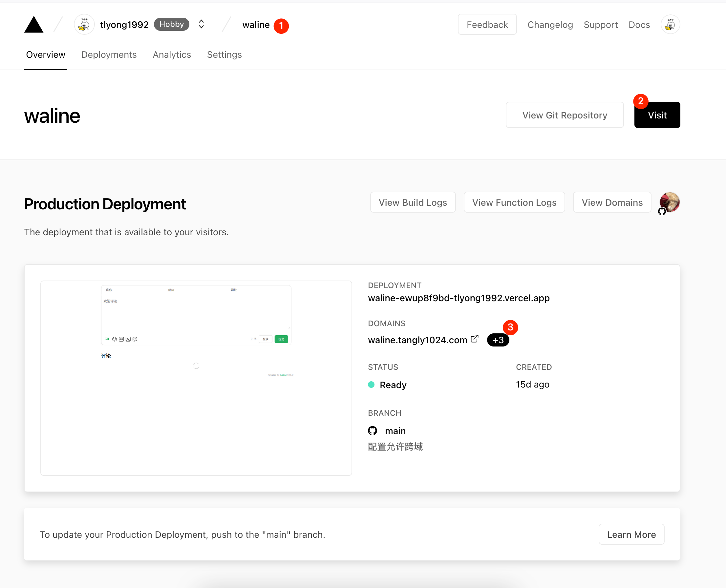The image size is (726, 588).
Task: Open the waline.tangly1024.com domain link
Action: [417, 340]
